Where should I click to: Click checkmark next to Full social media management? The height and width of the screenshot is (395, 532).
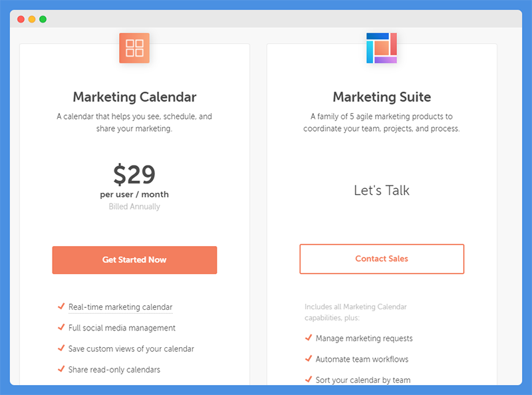point(61,327)
